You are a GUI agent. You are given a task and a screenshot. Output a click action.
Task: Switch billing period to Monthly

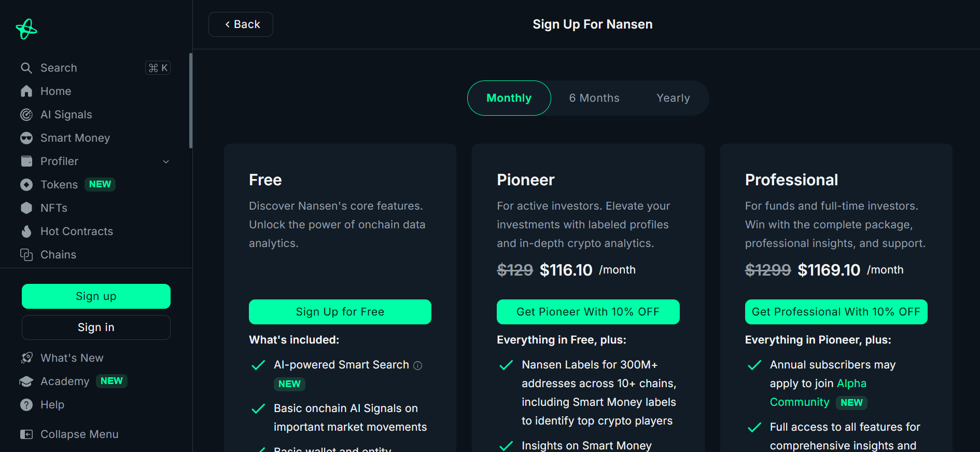pyautogui.click(x=509, y=98)
